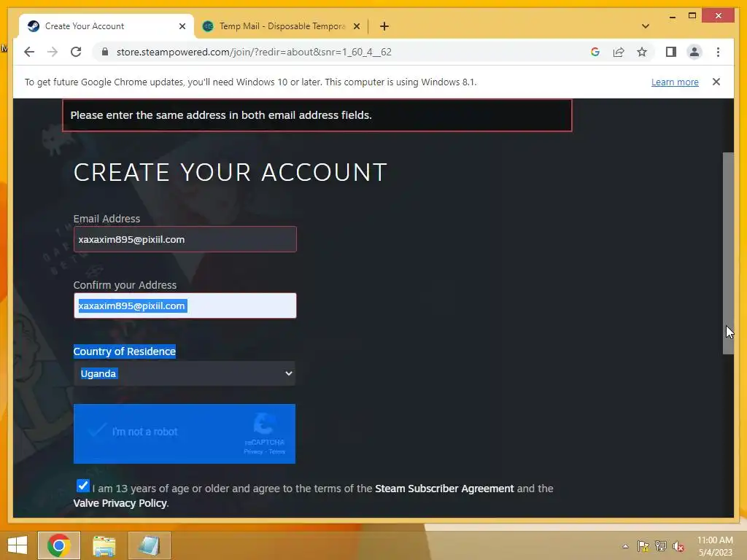
Task: Reload the Steam join page
Action: point(76,52)
